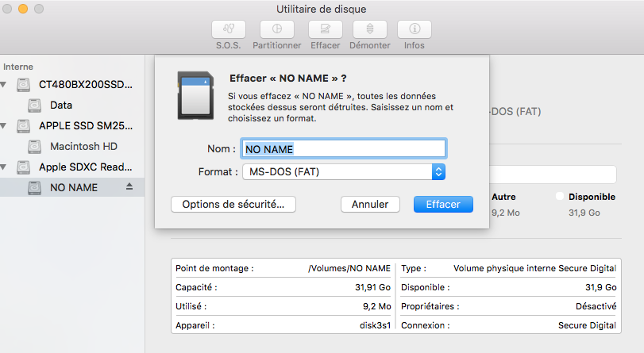This screenshot has width=644, height=353.
Task: Select the Macintosh HD volume
Action: tap(83, 147)
